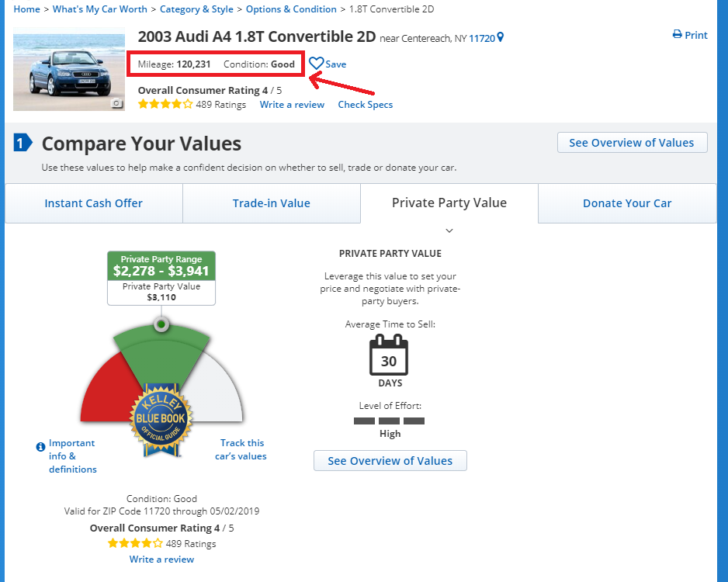Click the ZIP code location pin icon
Viewport: 728px width, 582px height.
click(501, 37)
